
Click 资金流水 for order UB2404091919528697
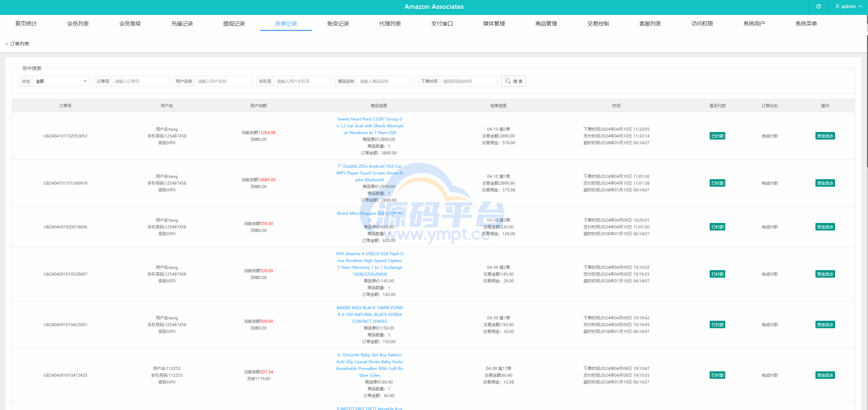(x=825, y=274)
